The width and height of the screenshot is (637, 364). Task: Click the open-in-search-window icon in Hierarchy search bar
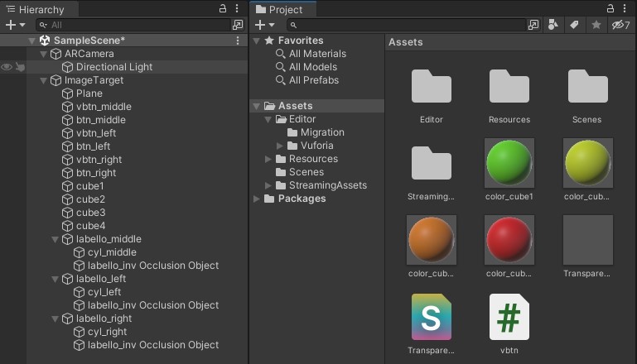coord(238,26)
